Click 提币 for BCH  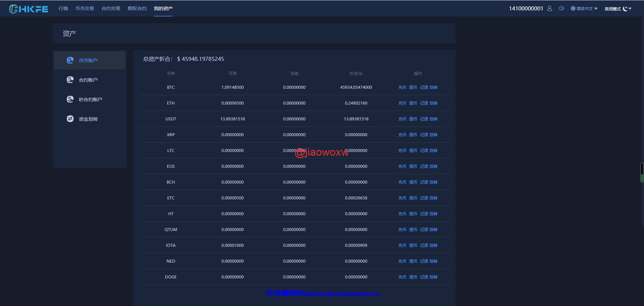pos(413,182)
